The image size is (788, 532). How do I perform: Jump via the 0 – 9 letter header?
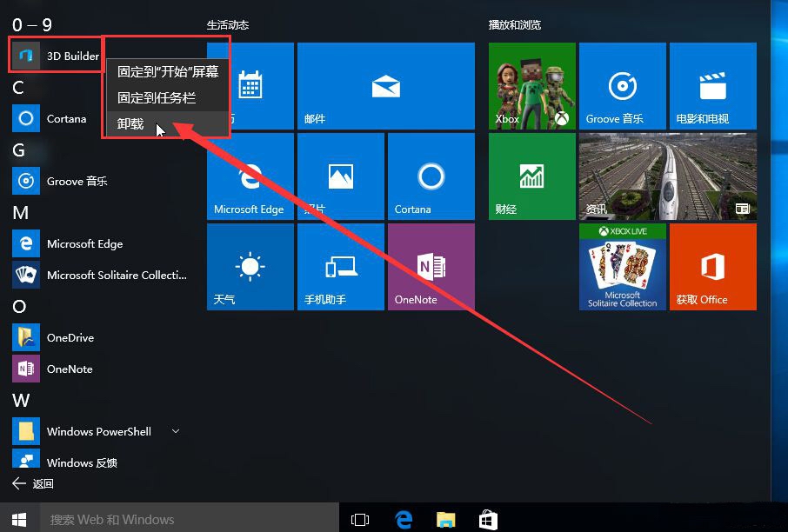point(31,25)
